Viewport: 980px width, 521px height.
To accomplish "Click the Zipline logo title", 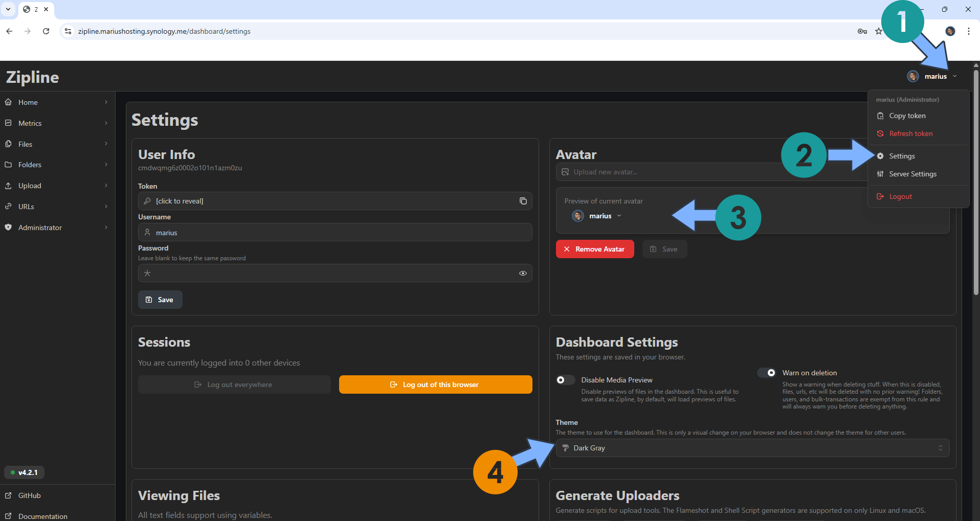I will click(32, 77).
